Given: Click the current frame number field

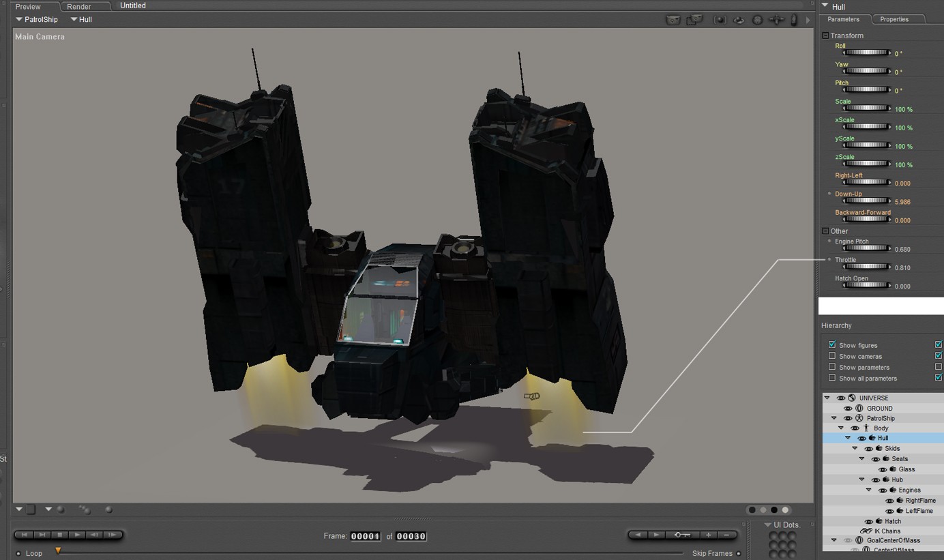Looking at the screenshot, I should click(x=365, y=536).
